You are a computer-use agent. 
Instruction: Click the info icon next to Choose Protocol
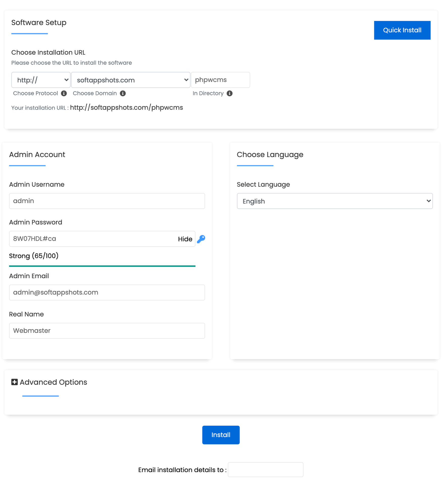point(64,93)
